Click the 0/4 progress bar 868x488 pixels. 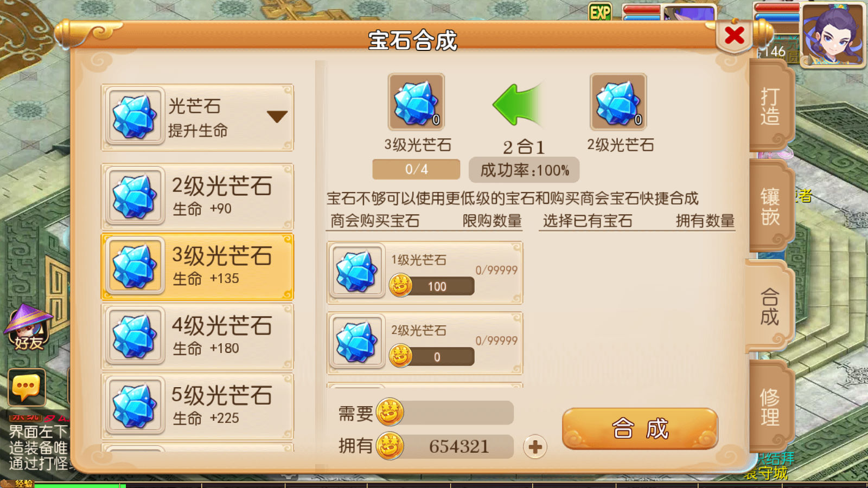click(416, 169)
